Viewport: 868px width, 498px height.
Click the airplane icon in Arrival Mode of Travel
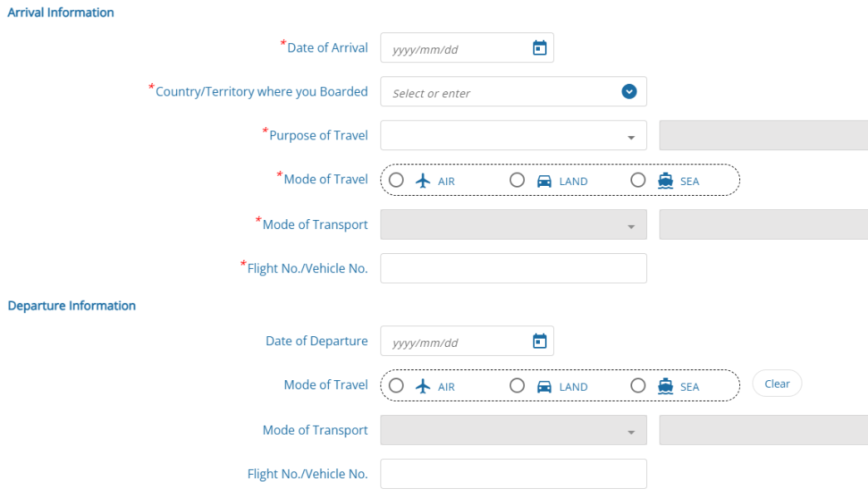424,181
